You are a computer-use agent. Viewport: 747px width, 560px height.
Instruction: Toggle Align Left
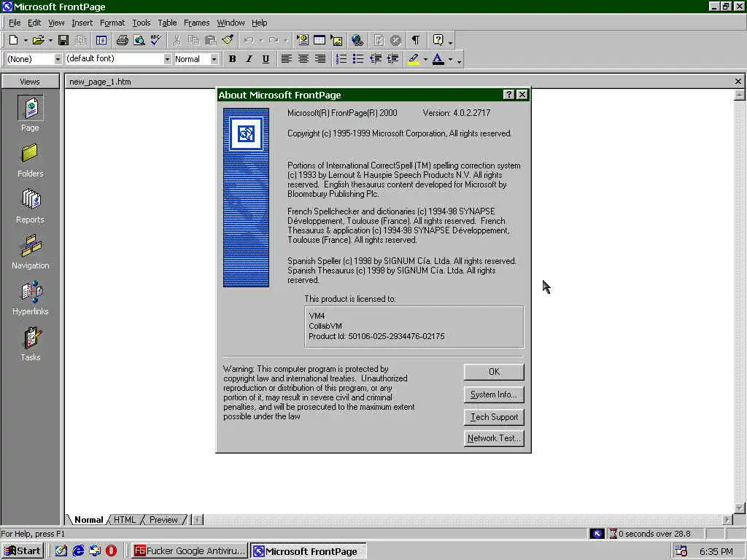286,59
